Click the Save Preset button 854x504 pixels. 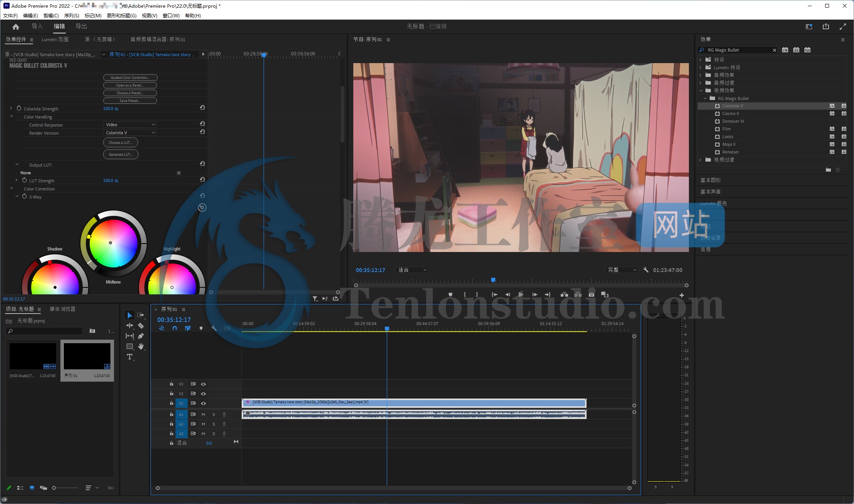pyautogui.click(x=130, y=100)
